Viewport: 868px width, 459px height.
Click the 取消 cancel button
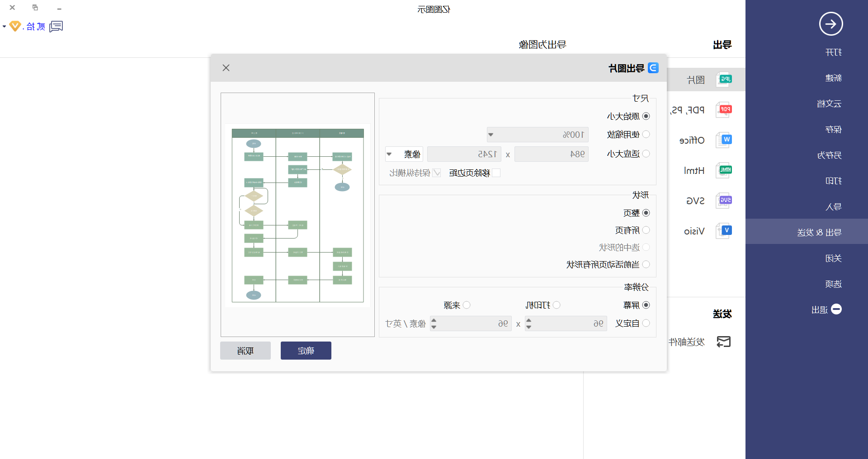coord(245,351)
